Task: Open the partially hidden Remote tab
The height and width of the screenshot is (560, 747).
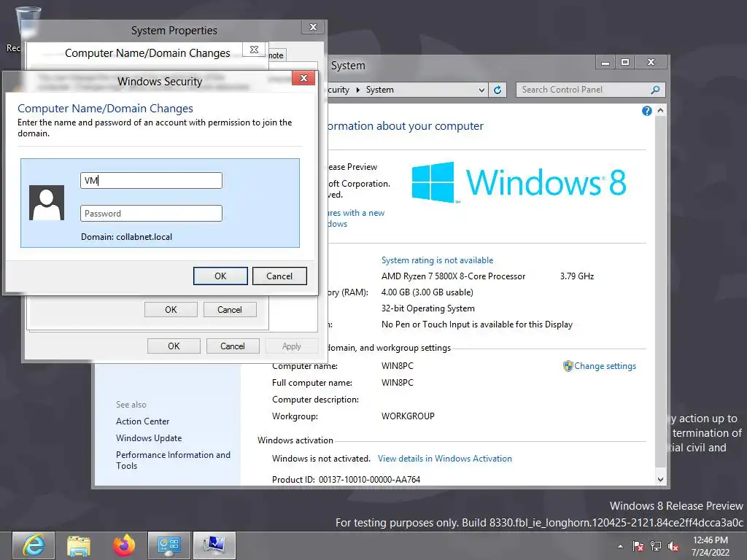Action: pyautogui.click(x=276, y=55)
